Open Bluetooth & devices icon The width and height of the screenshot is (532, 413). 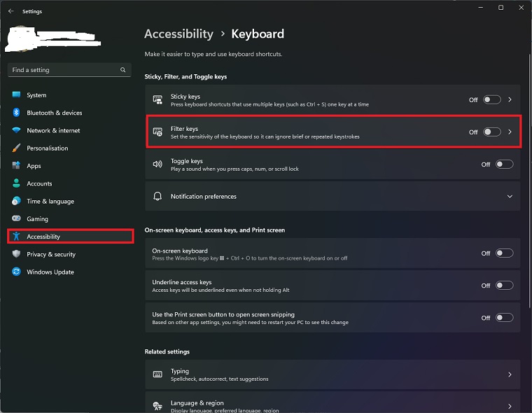pyautogui.click(x=16, y=113)
